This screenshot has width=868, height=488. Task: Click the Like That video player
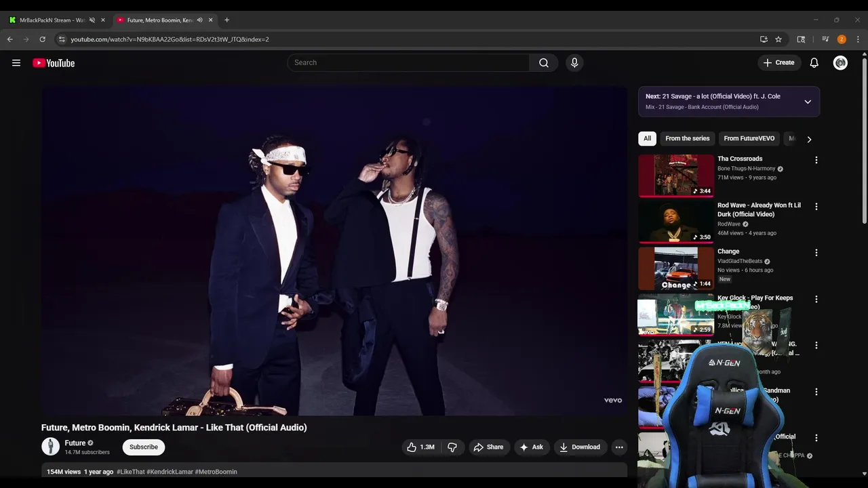point(334,251)
